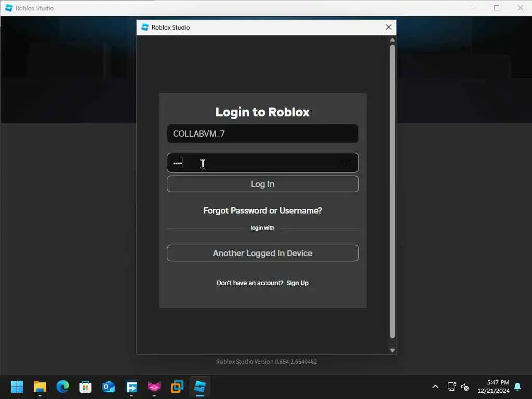The image size is (532, 399).
Task: Click the scrollbar up arrow in dialog
Action: [392, 39]
